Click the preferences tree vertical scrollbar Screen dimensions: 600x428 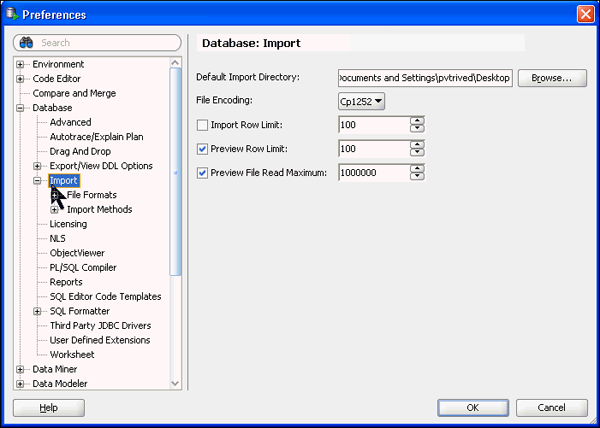pos(176,200)
